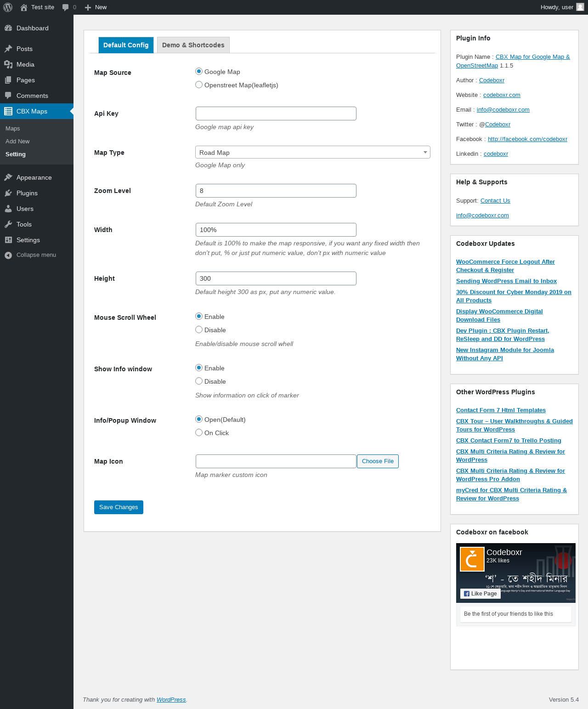Screen dimensions: 588x709
Task: Open Add New submenu item
Action: 17,142
